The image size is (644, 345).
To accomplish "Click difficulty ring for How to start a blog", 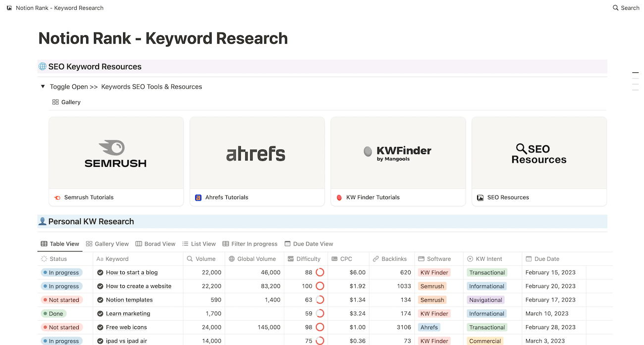I will tap(320, 273).
